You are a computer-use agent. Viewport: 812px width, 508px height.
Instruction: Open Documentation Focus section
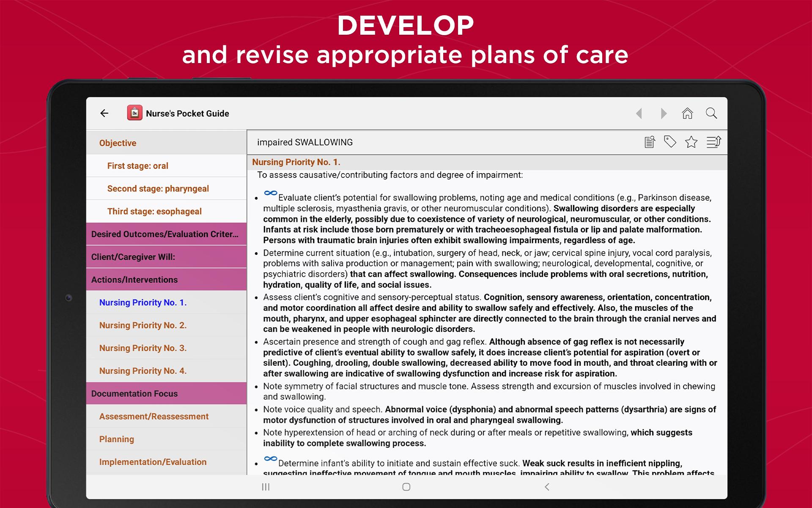pyautogui.click(x=166, y=393)
